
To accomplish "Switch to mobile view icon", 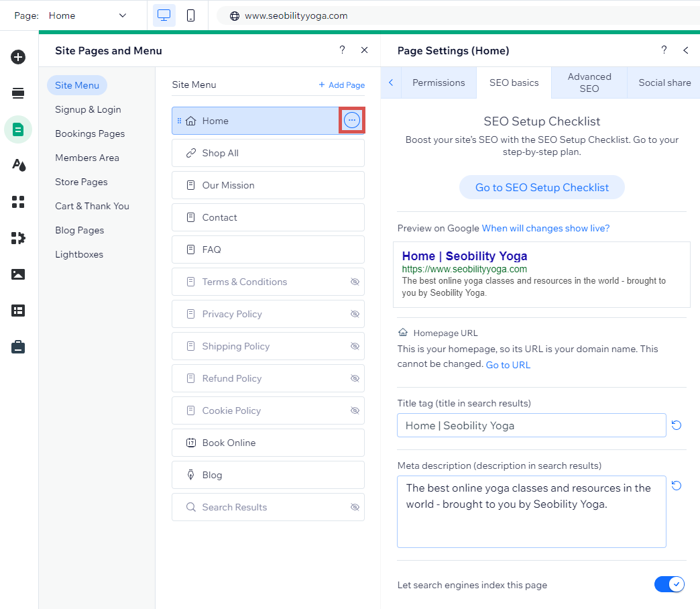I will (x=191, y=15).
